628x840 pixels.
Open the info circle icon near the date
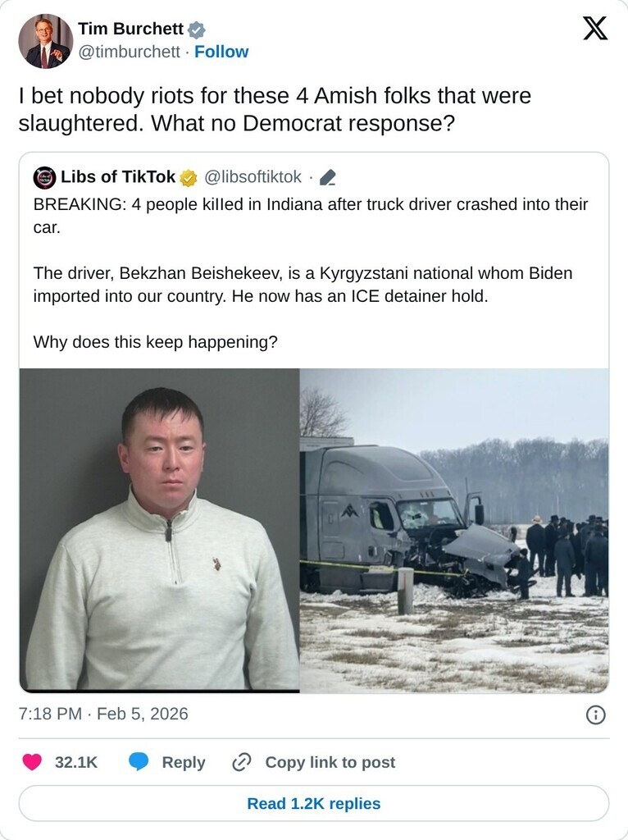pyautogui.click(x=596, y=714)
